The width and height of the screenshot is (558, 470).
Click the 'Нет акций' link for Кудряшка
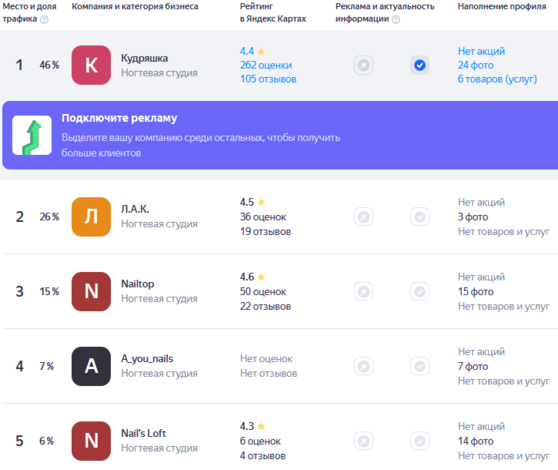[481, 51]
